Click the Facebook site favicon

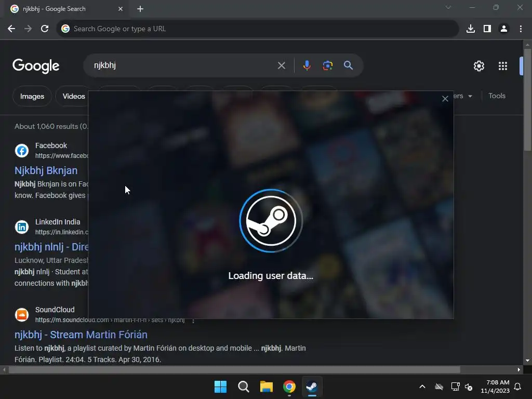[22, 150]
